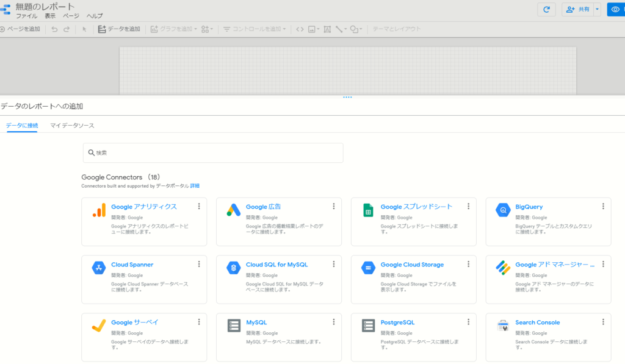Click the Google Cloud Storage icon
The image size is (625, 364).
[x=368, y=268]
